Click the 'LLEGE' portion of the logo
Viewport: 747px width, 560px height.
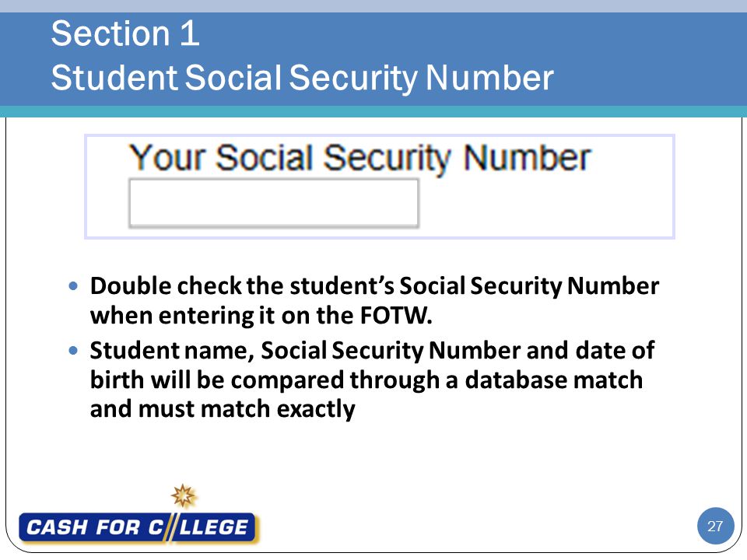(214, 527)
